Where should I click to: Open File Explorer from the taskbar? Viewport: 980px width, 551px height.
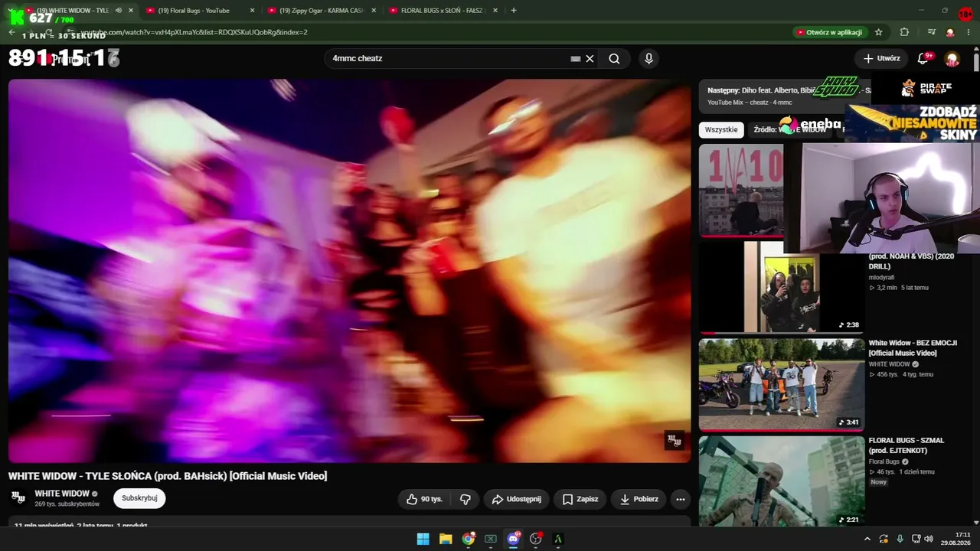coord(446,539)
